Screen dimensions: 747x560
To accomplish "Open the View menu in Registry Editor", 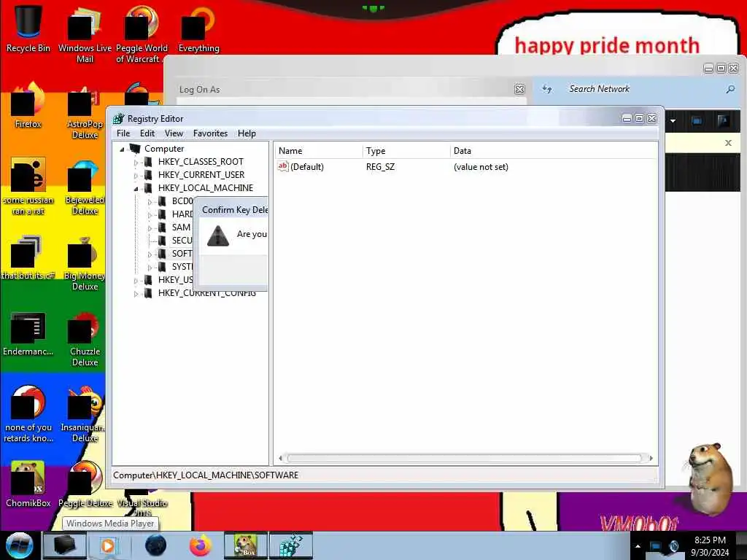I will pos(174,133).
